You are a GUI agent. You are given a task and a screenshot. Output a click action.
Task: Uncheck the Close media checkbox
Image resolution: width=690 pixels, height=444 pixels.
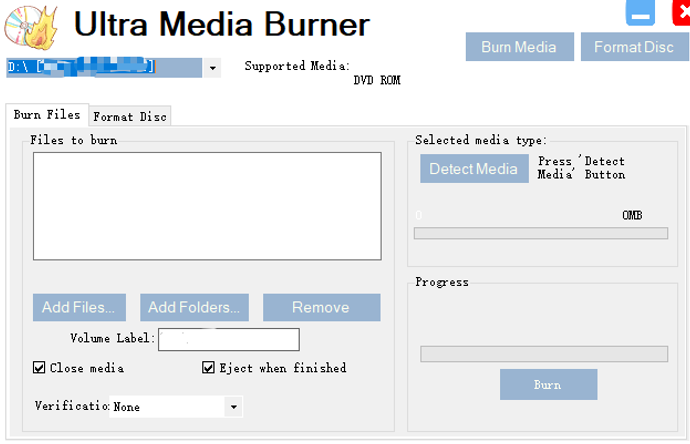(x=39, y=367)
